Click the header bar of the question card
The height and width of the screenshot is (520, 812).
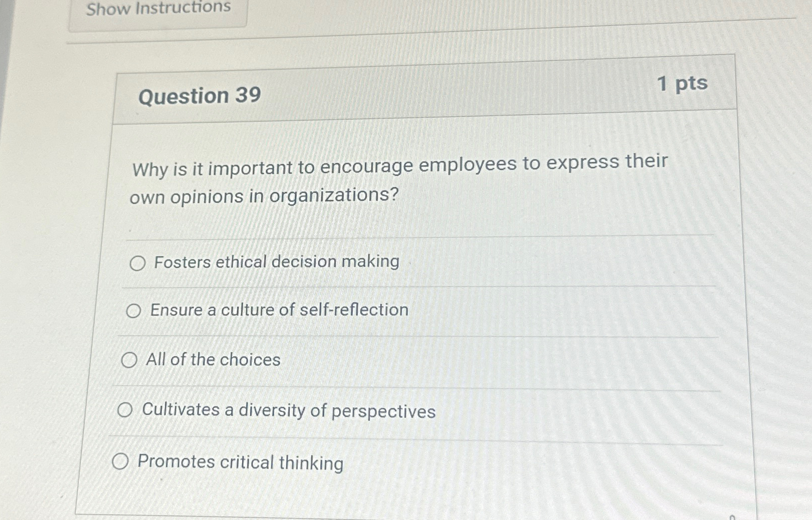coord(426,90)
